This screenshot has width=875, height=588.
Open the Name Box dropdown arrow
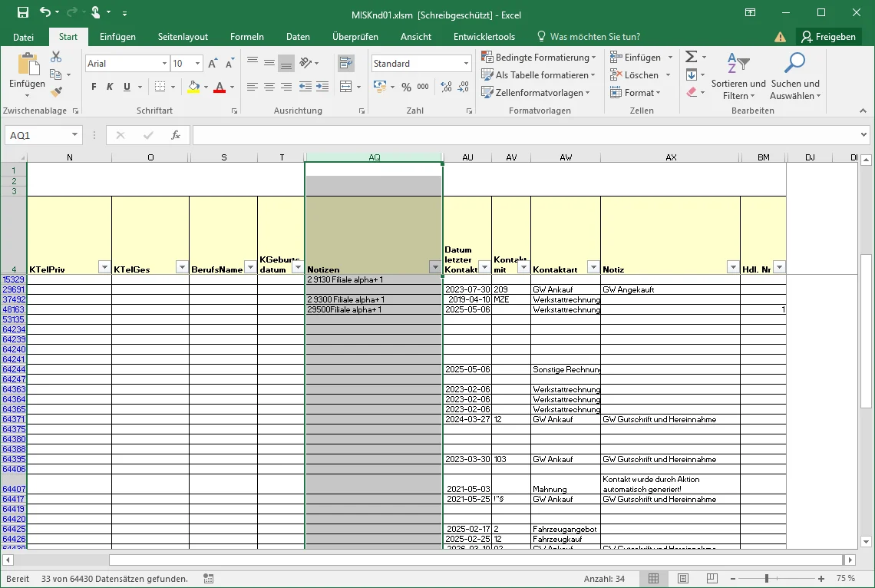(74, 135)
